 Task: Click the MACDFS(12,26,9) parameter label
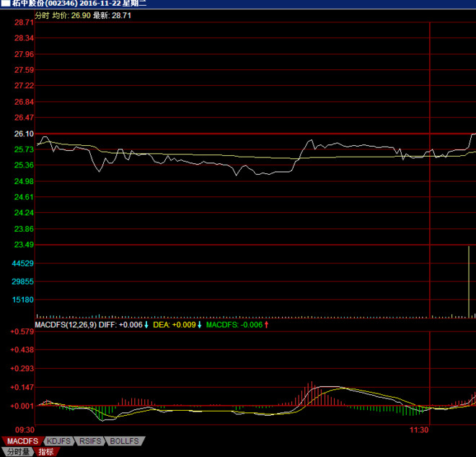click(66, 325)
